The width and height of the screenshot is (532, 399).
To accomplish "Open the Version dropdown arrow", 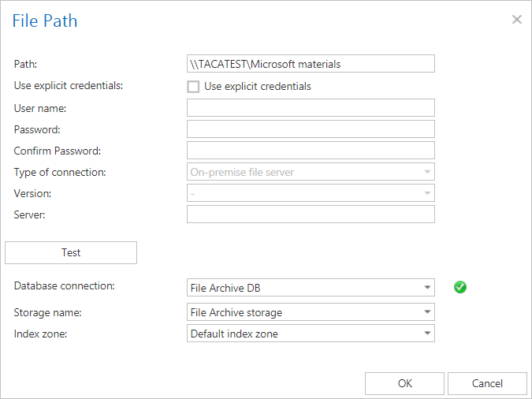I will pyautogui.click(x=427, y=193).
